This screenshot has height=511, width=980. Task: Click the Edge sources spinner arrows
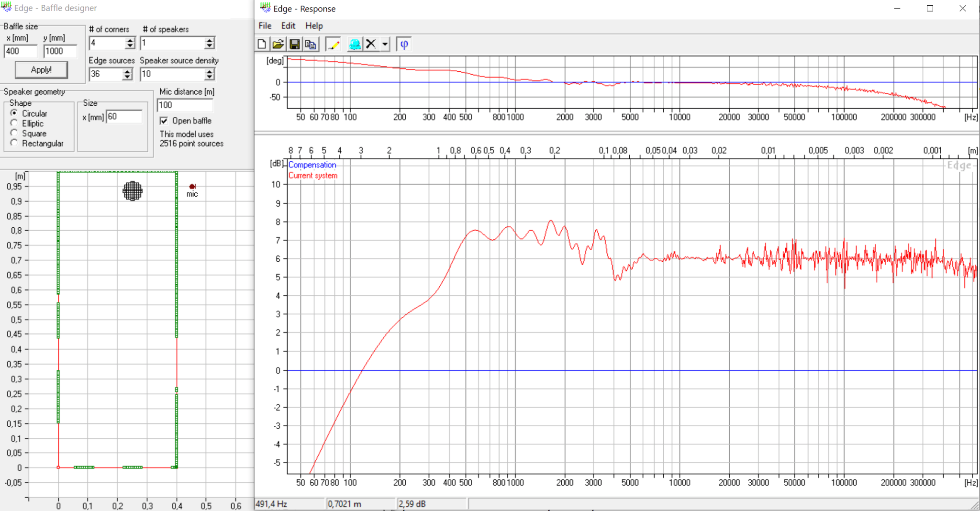[127, 74]
